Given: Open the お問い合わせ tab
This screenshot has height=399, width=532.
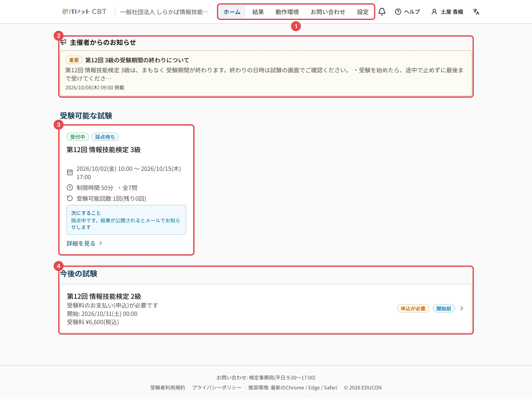Looking at the screenshot, I should point(328,12).
